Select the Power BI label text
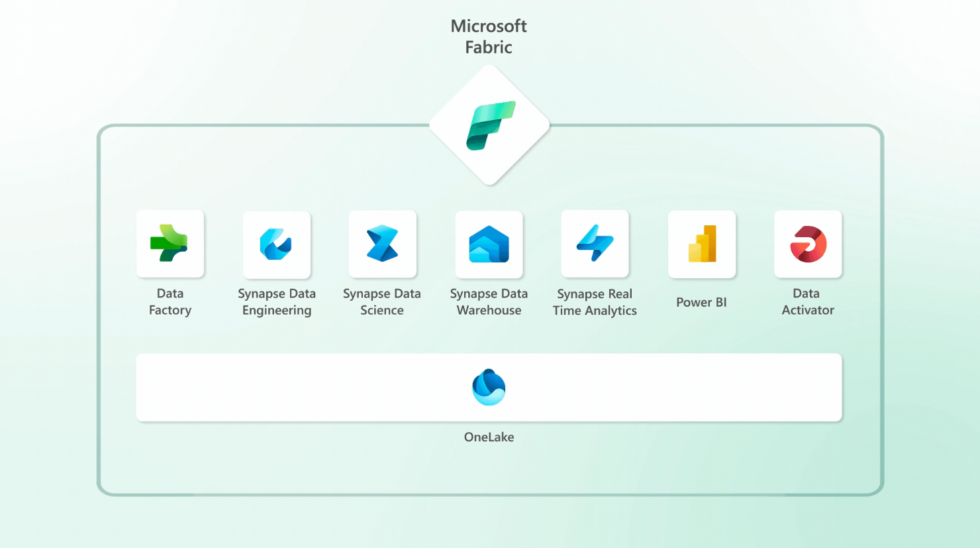980x548 pixels. tap(701, 302)
